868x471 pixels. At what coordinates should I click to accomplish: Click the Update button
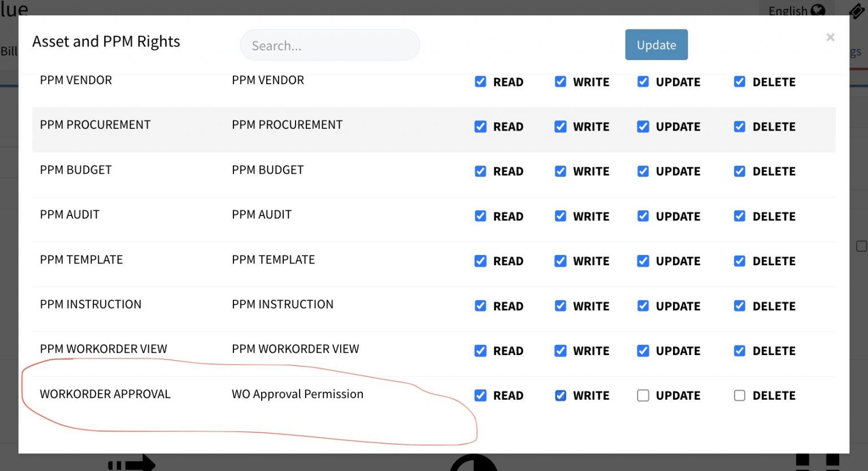(x=656, y=45)
